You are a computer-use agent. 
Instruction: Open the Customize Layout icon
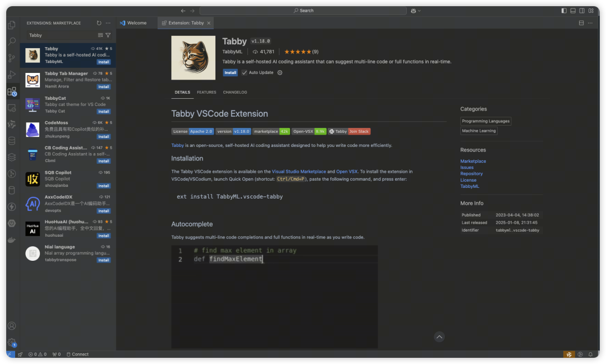(x=591, y=11)
